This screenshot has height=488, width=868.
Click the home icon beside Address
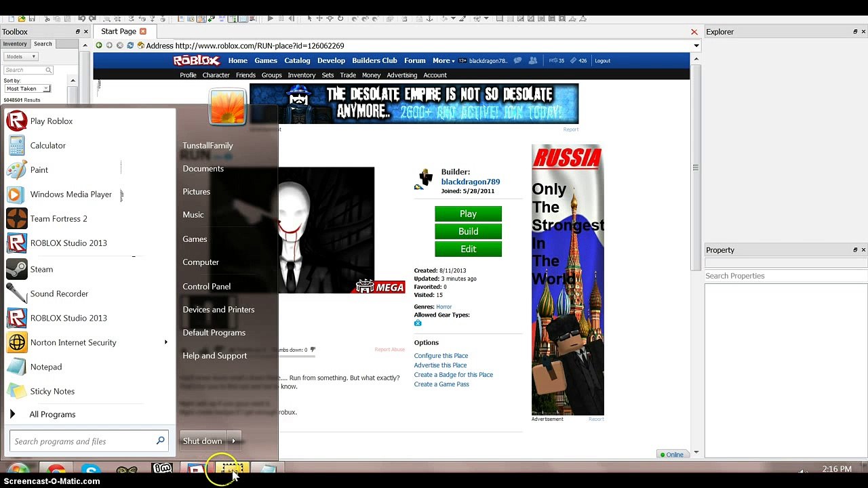(x=141, y=45)
